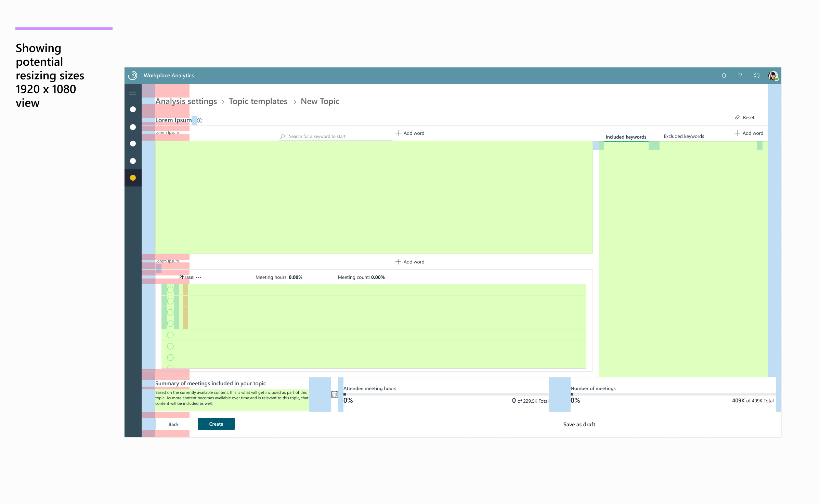The height and width of the screenshot is (504, 820).
Task: Save the topic as draft
Action: pos(579,424)
